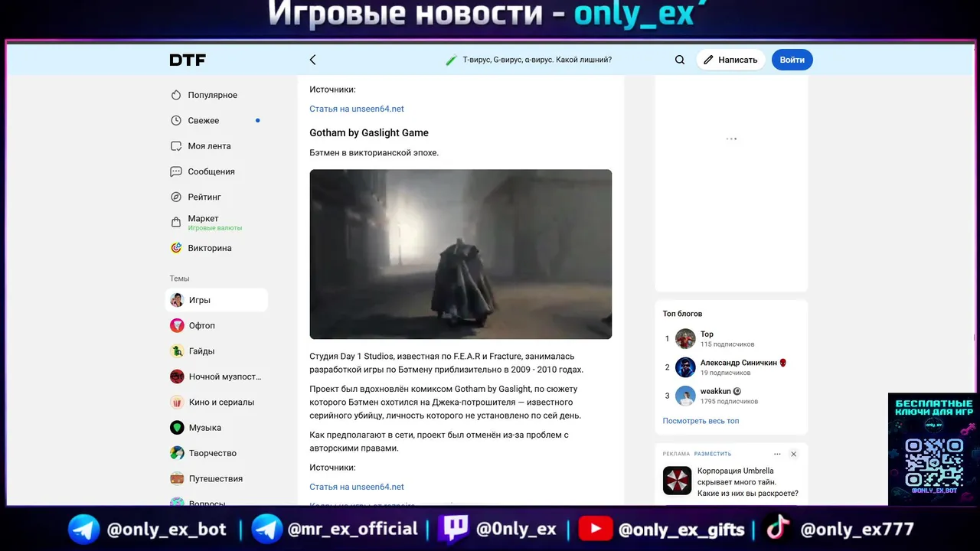Click weakkun's avatar
The image size is (980, 551).
(x=685, y=396)
